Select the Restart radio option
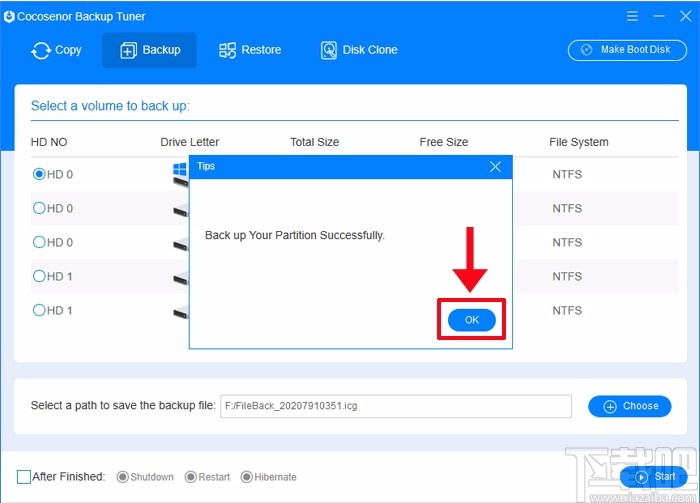700x503 pixels. point(191,477)
